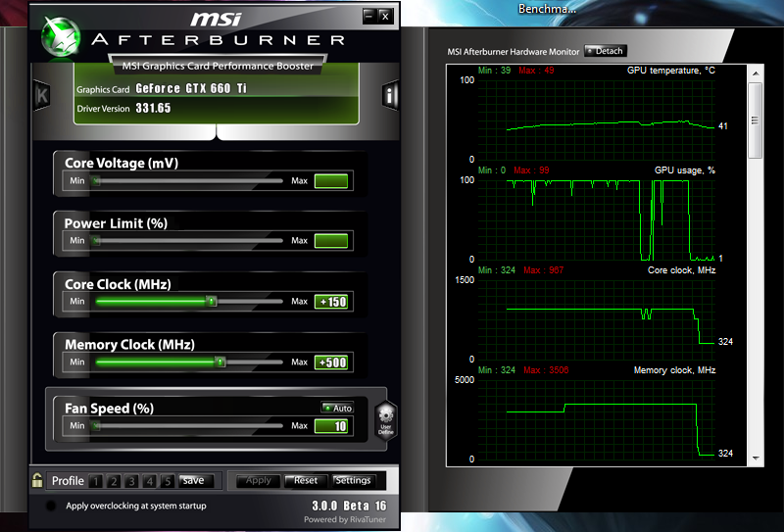This screenshot has width=784, height=532.
Task: Edit the Memory Clock +500 value field
Action: pos(331,362)
